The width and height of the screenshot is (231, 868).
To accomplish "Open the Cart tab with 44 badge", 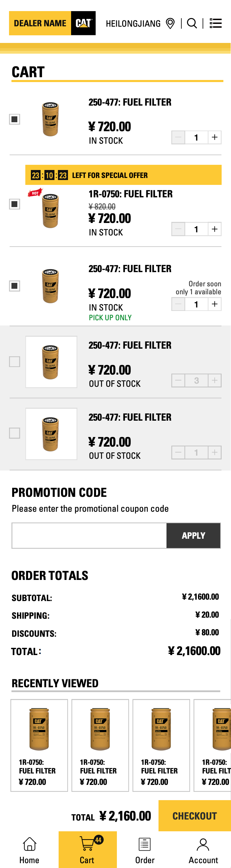I will coord(87,850).
